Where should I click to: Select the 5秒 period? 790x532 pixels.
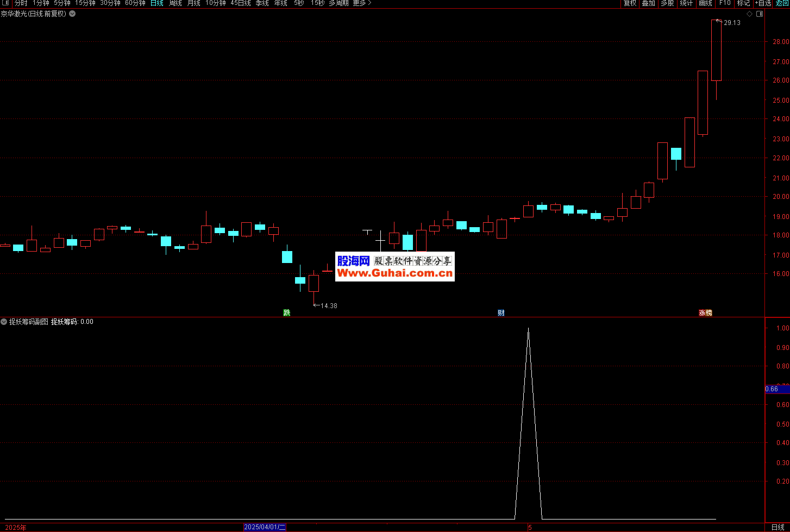tap(299, 3)
